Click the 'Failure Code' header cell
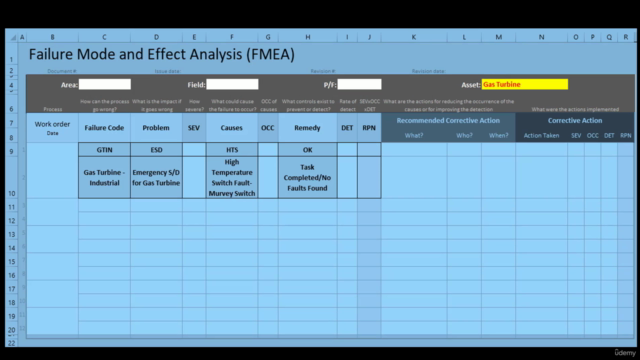This screenshot has width=640, height=360. click(x=104, y=128)
